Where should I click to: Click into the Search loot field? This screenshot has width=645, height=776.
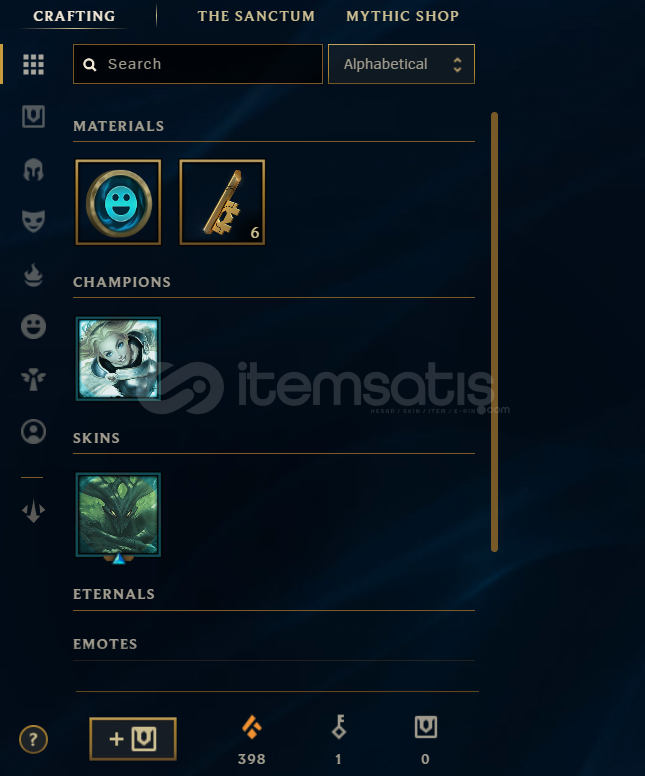coord(198,64)
